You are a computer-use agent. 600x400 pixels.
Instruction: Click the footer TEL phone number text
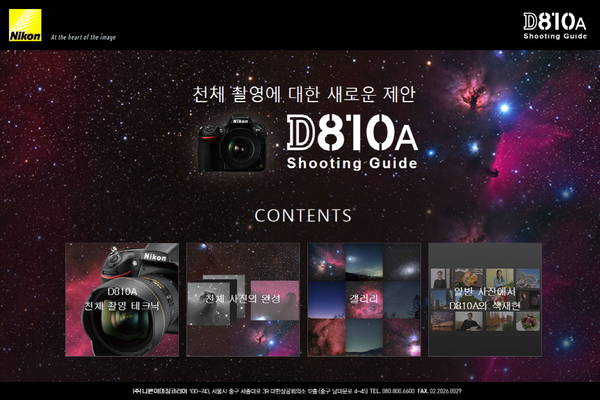[x=393, y=391]
